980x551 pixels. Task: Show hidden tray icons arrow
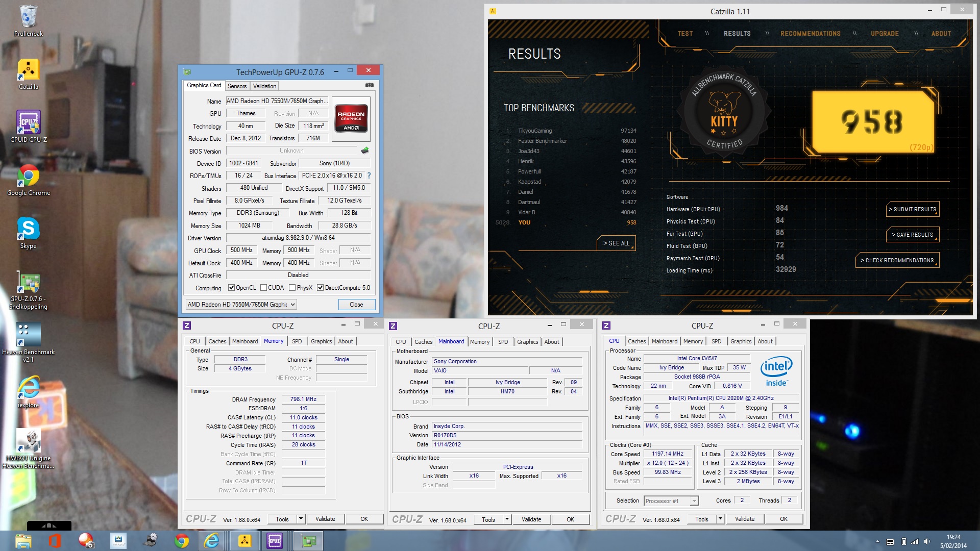[877, 541]
